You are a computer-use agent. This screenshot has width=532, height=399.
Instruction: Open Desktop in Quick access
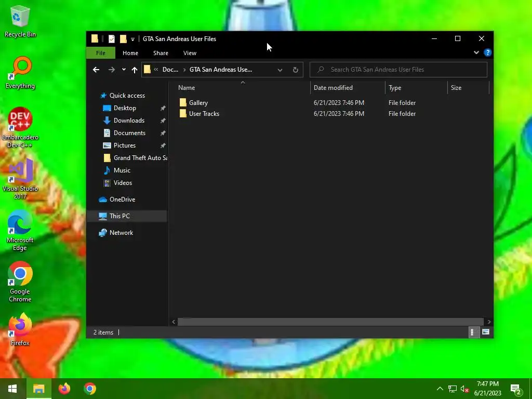click(x=125, y=108)
